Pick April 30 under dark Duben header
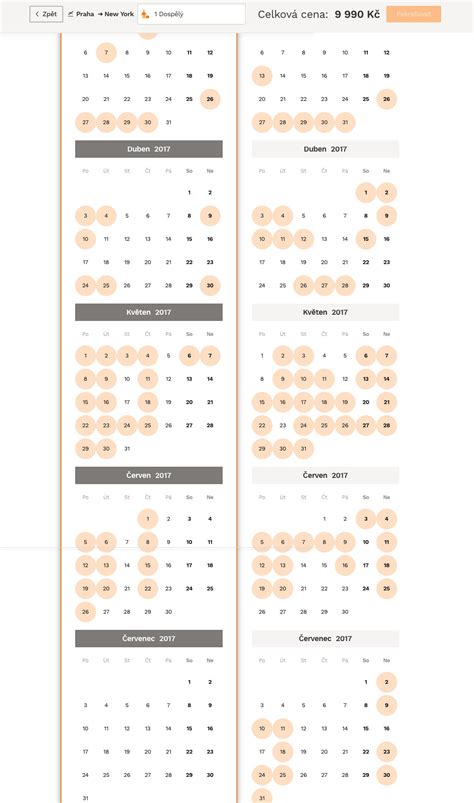474x803 pixels. coord(210,286)
